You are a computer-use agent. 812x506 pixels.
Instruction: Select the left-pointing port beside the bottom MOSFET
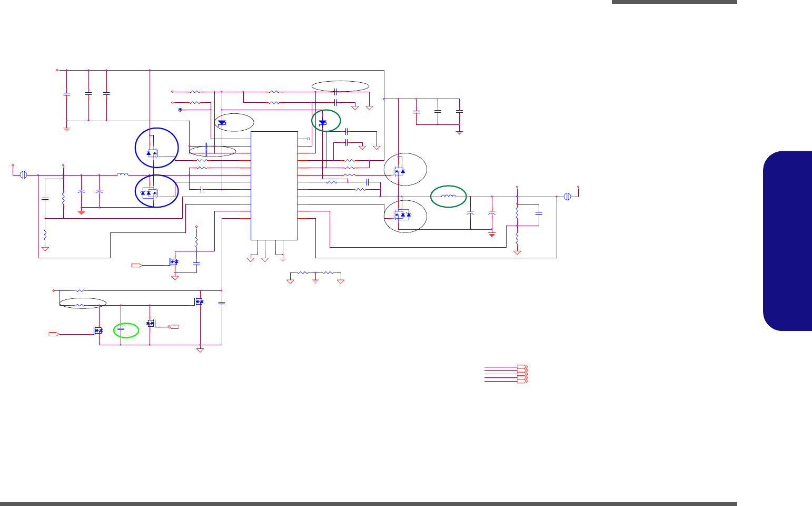173,327
